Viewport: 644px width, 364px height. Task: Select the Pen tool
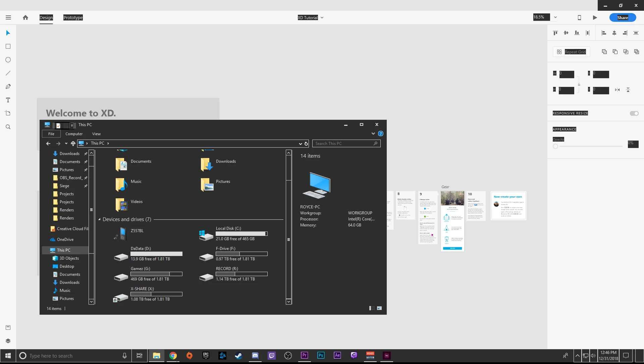click(x=8, y=87)
